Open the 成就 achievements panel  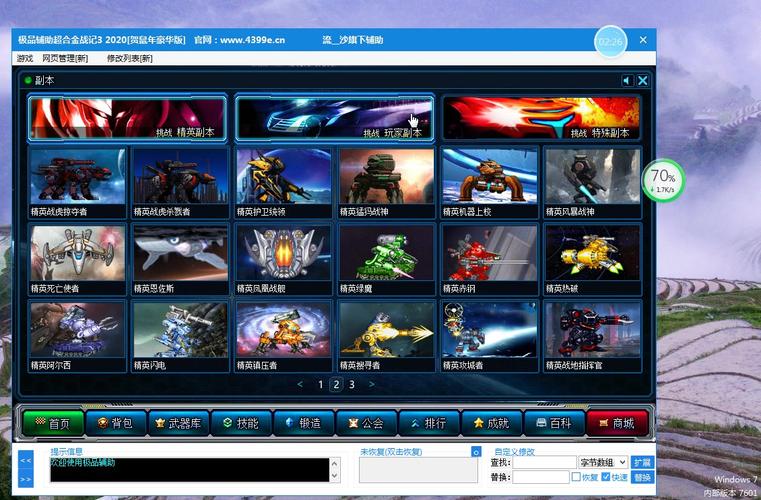tap(491, 423)
